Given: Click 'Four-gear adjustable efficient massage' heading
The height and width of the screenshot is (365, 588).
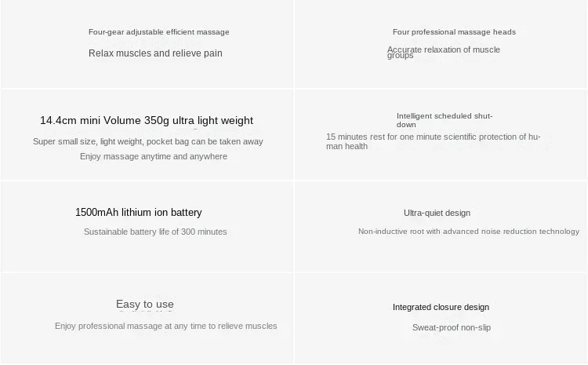Looking at the screenshot, I should click(158, 32).
